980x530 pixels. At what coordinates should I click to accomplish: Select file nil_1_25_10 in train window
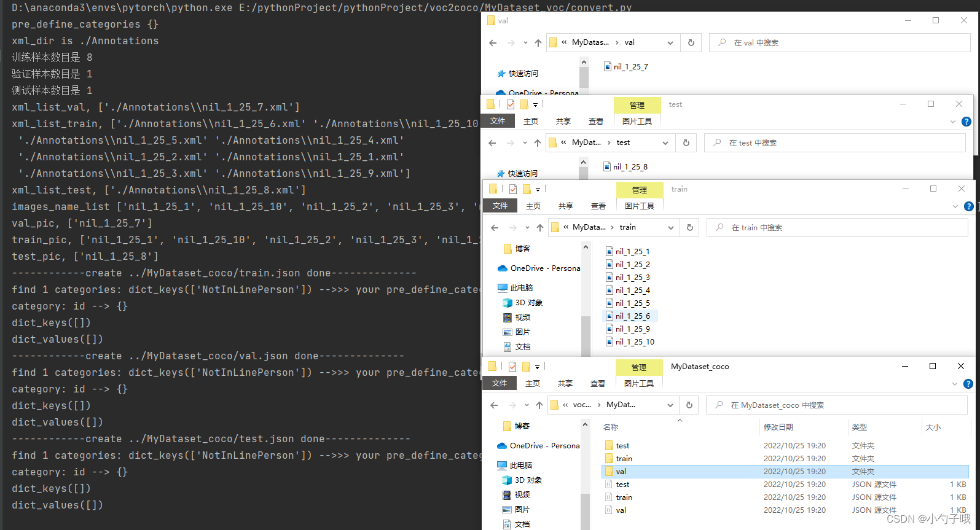pos(630,342)
